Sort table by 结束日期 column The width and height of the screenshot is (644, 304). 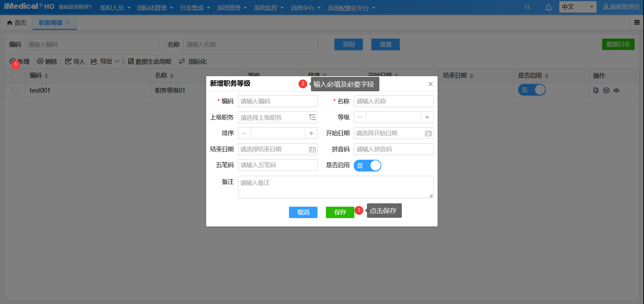(x=472, y=76)
